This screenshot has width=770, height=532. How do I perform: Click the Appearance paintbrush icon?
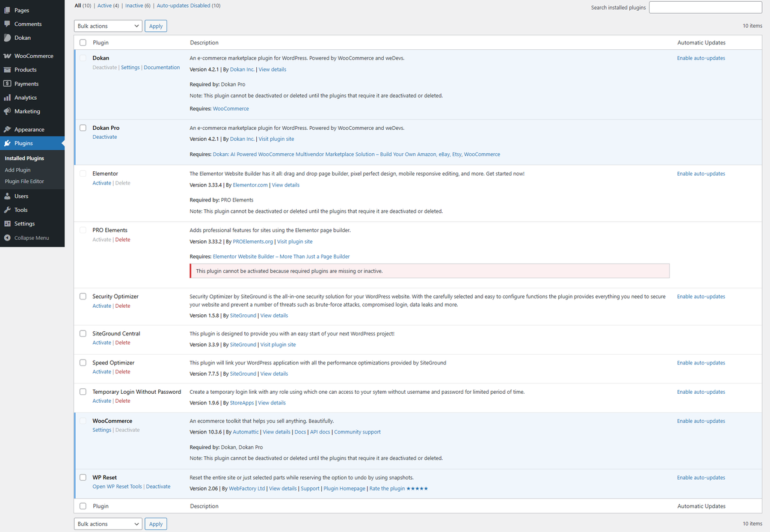(x=7, y=129)
